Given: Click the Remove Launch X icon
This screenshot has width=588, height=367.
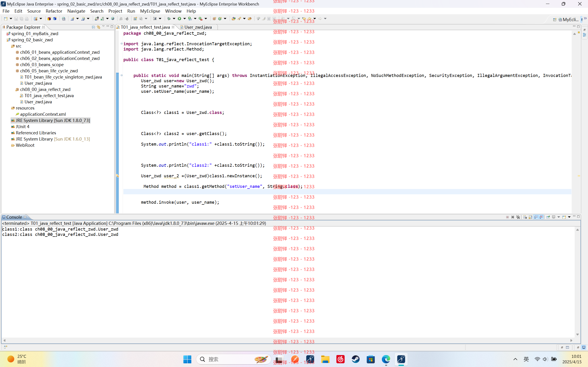Looking at the screenshot, I should tap(513, 217).
